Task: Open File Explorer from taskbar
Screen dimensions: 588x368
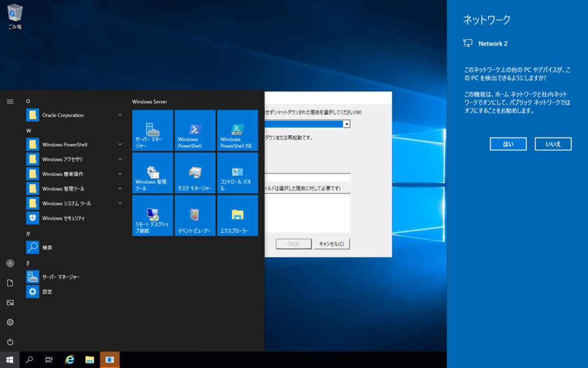Action: [x=90, y=360]
